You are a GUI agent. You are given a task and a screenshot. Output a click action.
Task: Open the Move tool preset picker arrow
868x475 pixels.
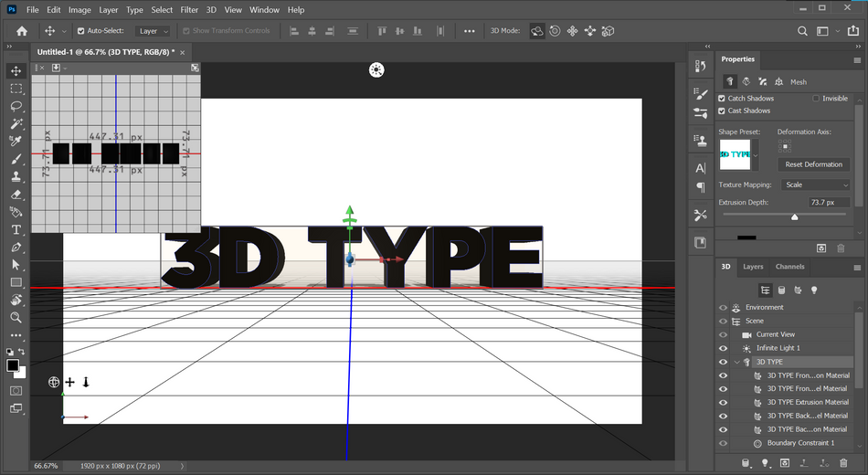64,31
